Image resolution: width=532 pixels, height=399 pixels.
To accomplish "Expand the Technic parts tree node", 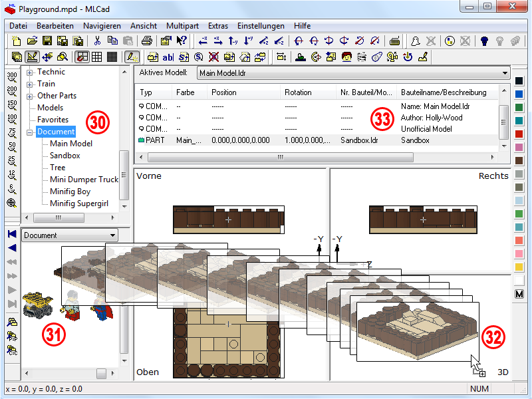I will pyautogui.click(x=29, y=72).
